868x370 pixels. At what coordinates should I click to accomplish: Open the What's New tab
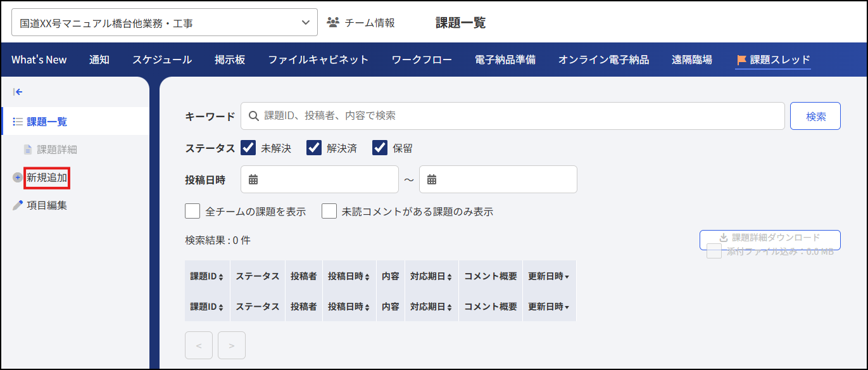click(39, 60)
